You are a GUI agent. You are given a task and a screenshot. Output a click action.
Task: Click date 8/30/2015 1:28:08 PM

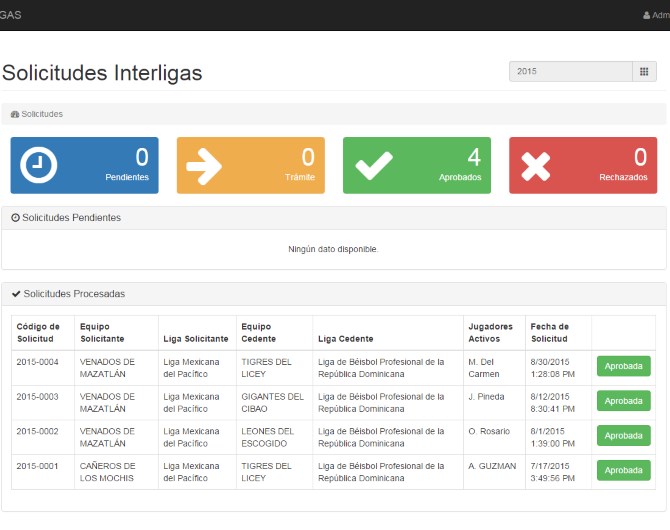point(552,368)
